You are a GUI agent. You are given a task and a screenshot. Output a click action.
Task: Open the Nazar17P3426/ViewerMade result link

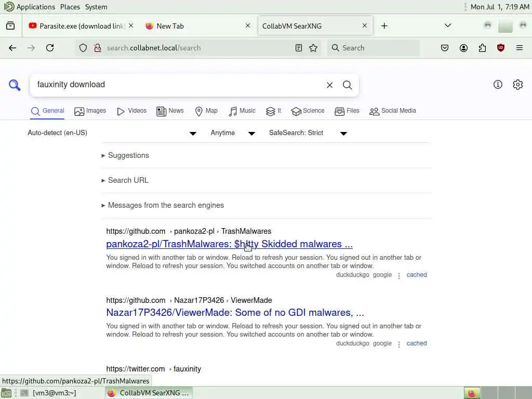click(x=235, y=312)
